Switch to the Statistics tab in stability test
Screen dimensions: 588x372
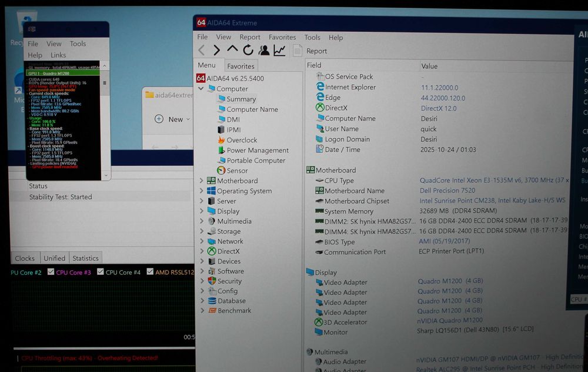point(85,258)
